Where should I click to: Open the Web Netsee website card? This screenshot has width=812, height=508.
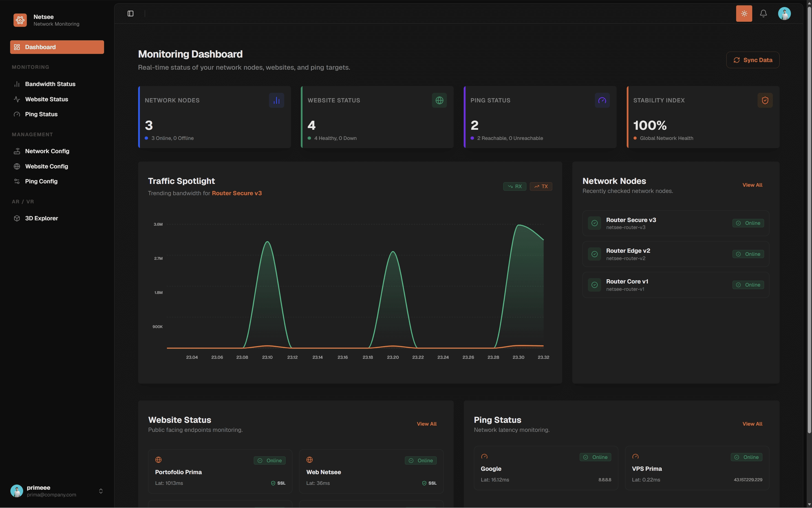(x=371, y=471)
